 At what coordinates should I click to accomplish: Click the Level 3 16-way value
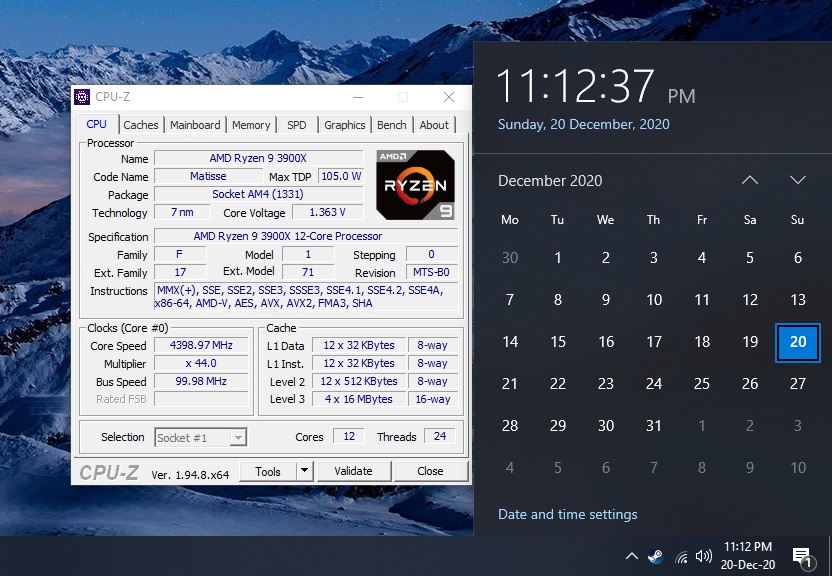point(433,399)
